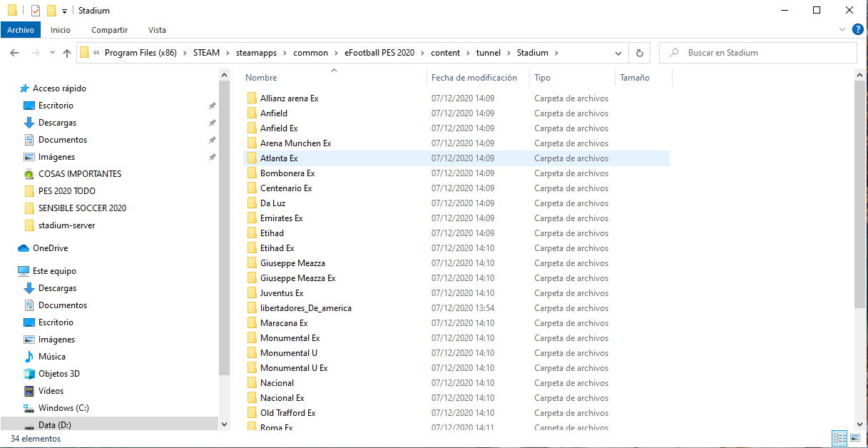Expand the ribbon with the chevron
Screen dimensions: 868x448
coord(842,30)
